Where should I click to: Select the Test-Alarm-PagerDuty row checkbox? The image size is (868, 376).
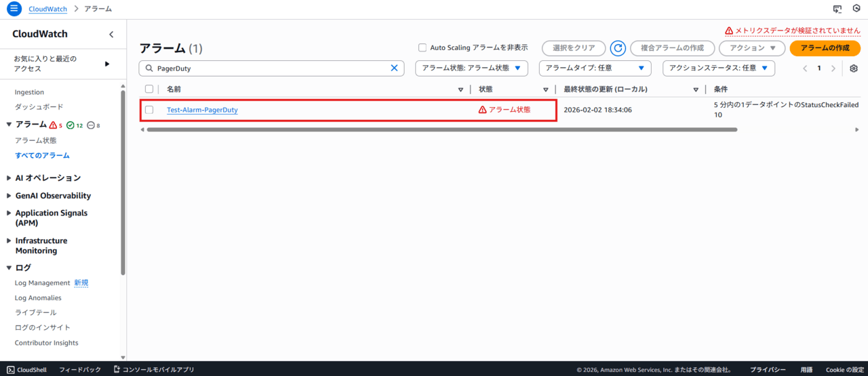tap(149, 110)
